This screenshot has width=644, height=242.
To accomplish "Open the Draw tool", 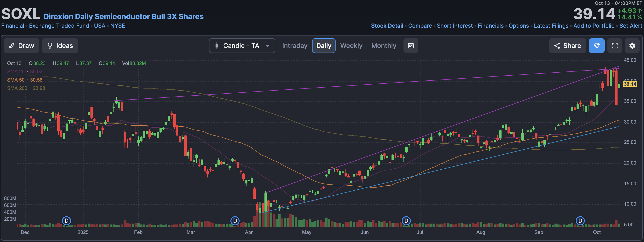I will click(x=21, y=46).
